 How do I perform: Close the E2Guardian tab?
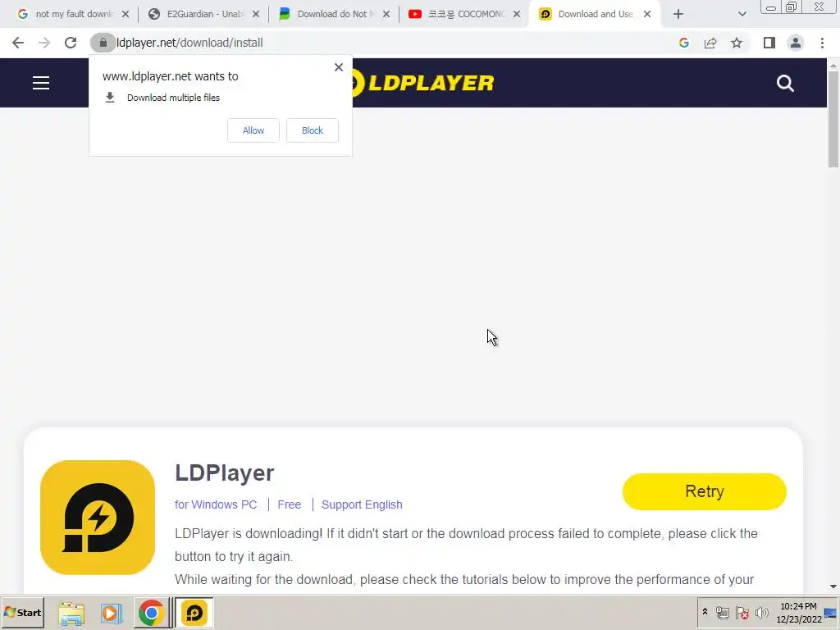point(256,14)
